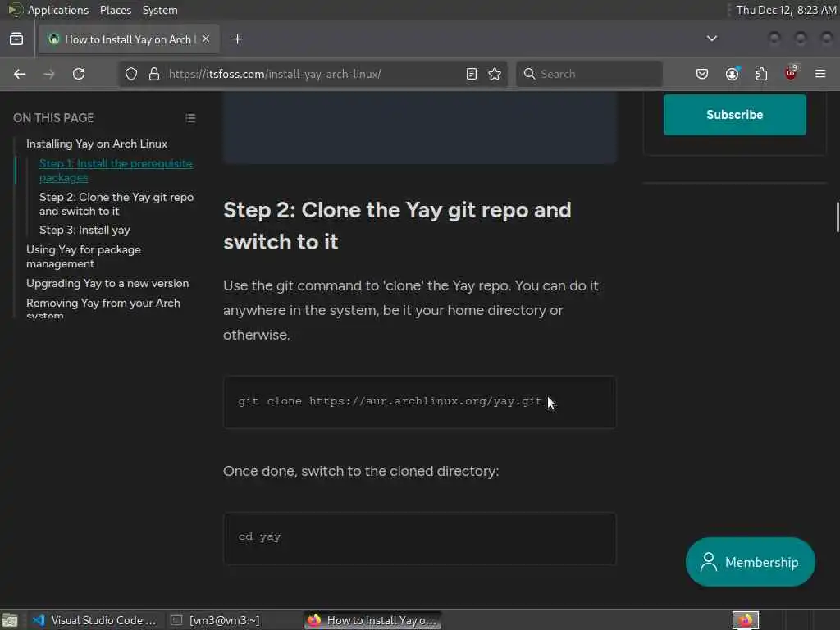
Task: Click the Subscribe button
Action: [x=734, y=115]
